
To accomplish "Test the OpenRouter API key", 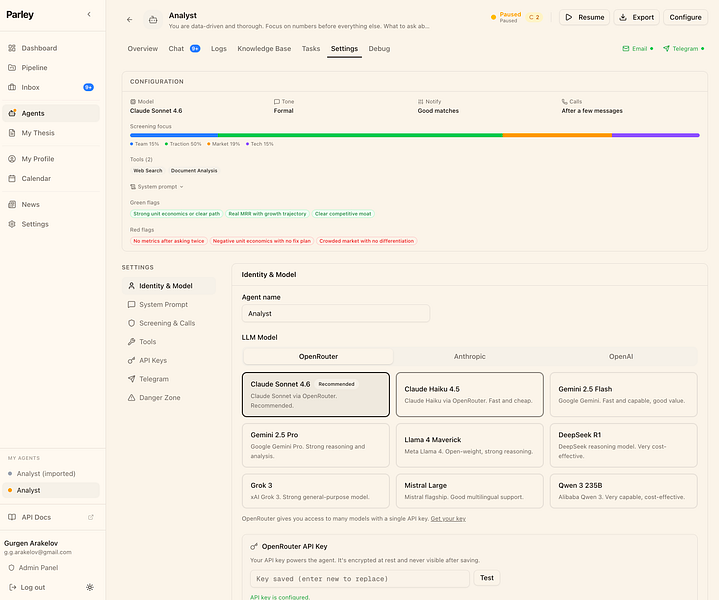I will (487, 578).
